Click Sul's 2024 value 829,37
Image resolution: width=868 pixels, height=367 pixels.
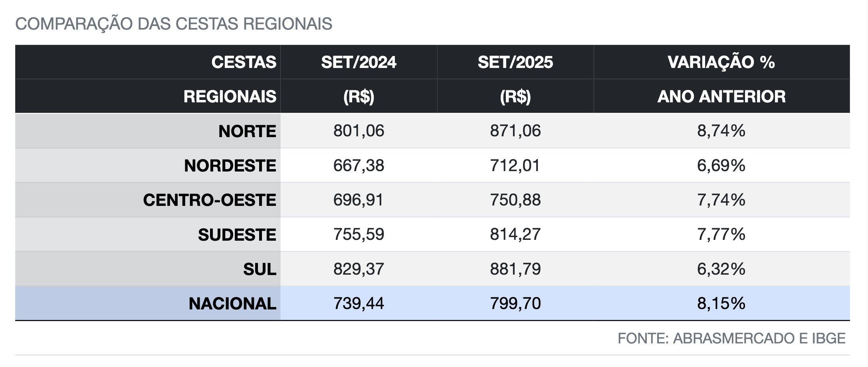[x=359, y=269]
